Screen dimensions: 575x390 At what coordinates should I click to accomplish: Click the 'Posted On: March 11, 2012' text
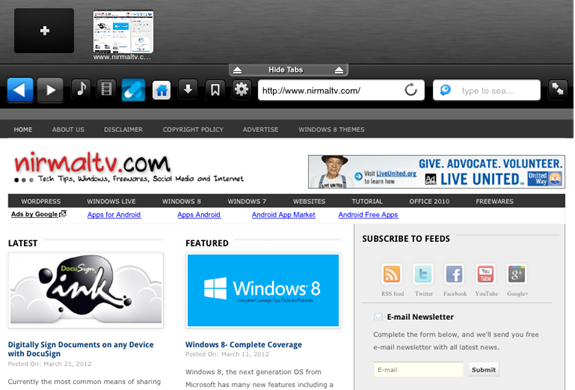[x=227, y=354]
